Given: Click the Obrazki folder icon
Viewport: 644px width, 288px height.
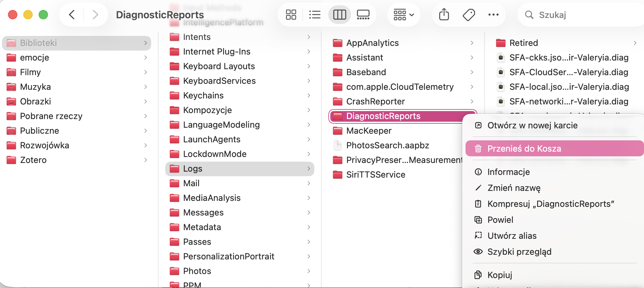Looking at the screenshot, I should click(x=11, y=101).
